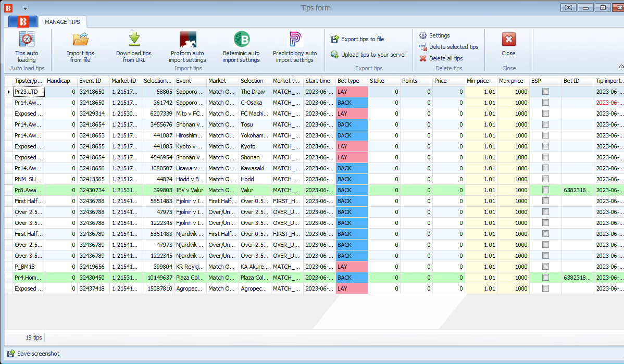Select the Yokoham... selection cell
Viewport: 624px width, 364px height.
tap(255, 136)
